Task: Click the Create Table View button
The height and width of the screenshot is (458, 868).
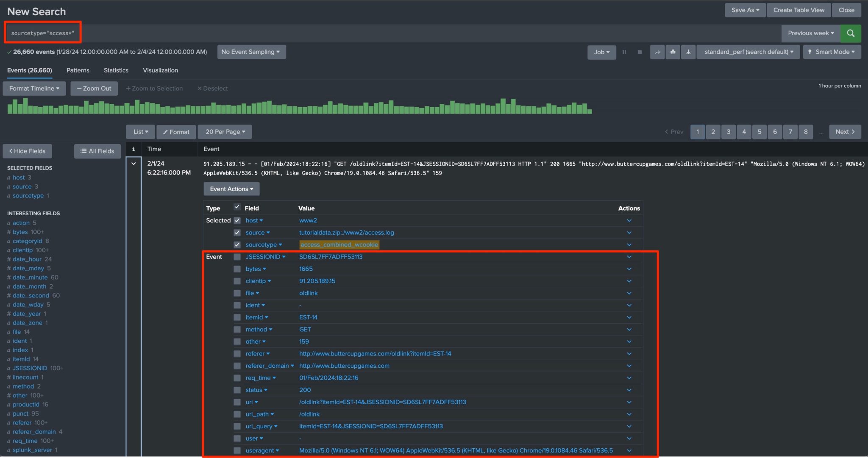Action: (x=798, y=10)
